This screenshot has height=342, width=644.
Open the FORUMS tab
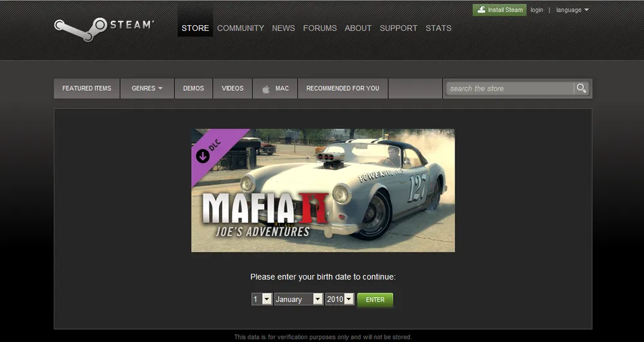320,28
